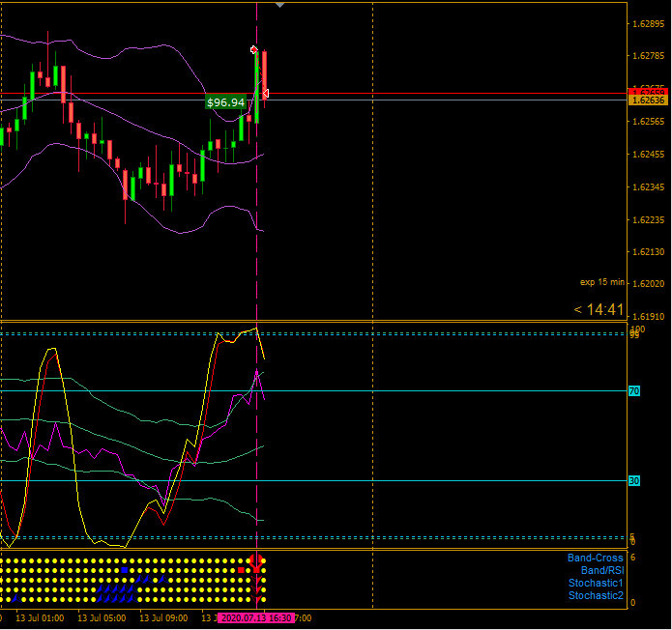Click the "< 14:41" countdown timer
The width and height of the screenshot is (672, 630).
pyautogui.click(x=599, y=309)
